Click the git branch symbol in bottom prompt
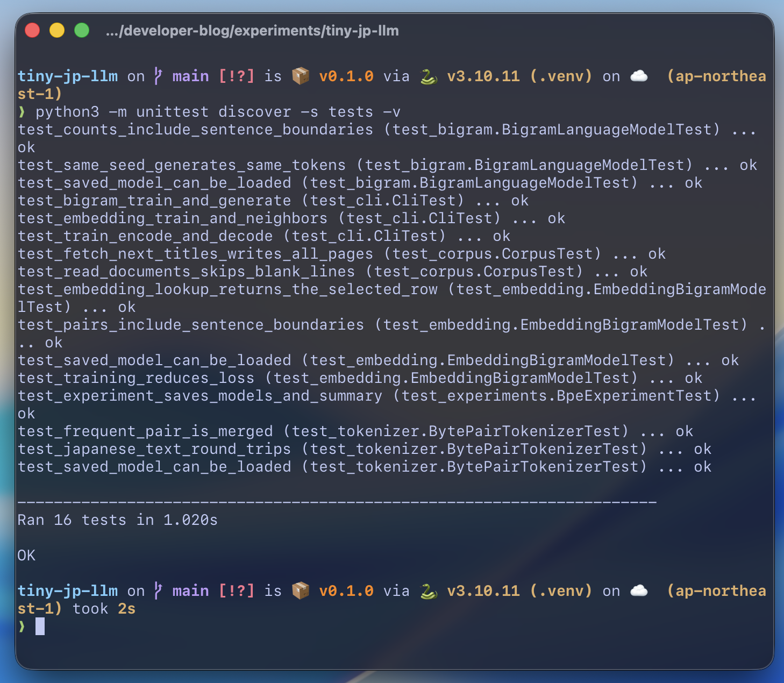 [x=158, y=590]
